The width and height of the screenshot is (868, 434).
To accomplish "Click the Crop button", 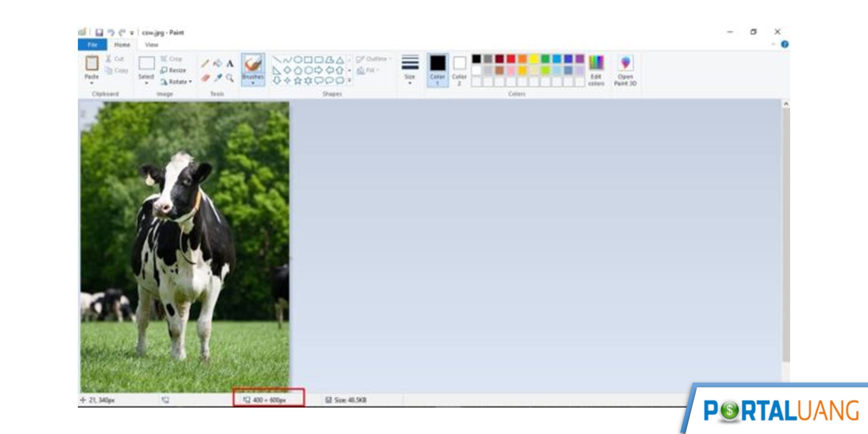I will (x=171, y=59).
